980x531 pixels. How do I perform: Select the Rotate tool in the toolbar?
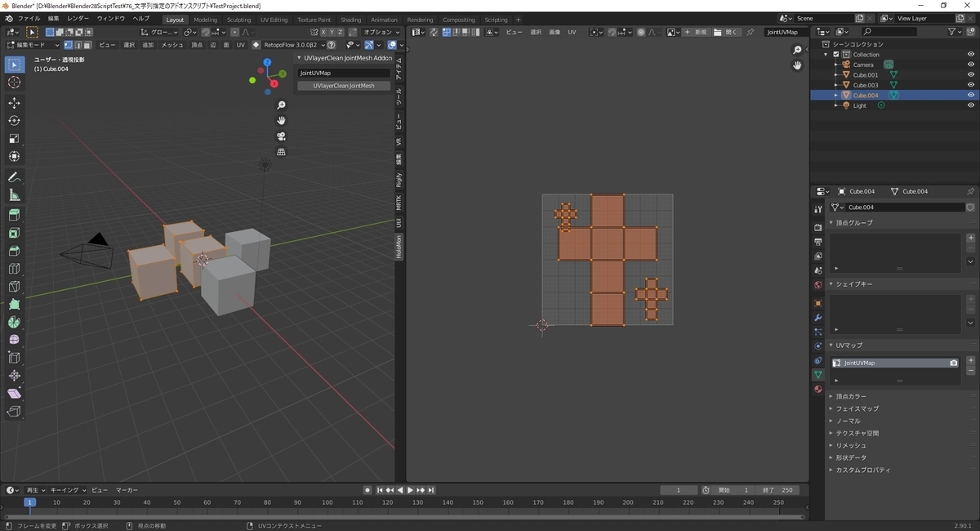click(14, 121)
